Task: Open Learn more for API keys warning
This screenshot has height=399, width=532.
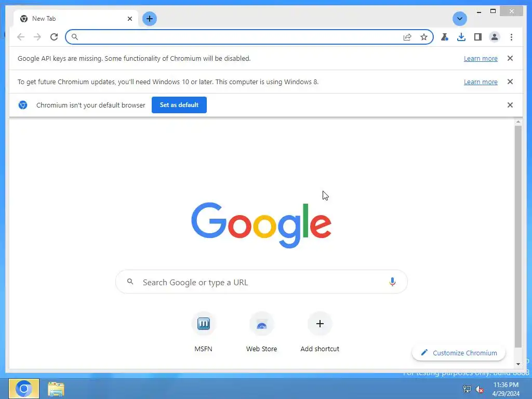Action: [x=481, y=58]
